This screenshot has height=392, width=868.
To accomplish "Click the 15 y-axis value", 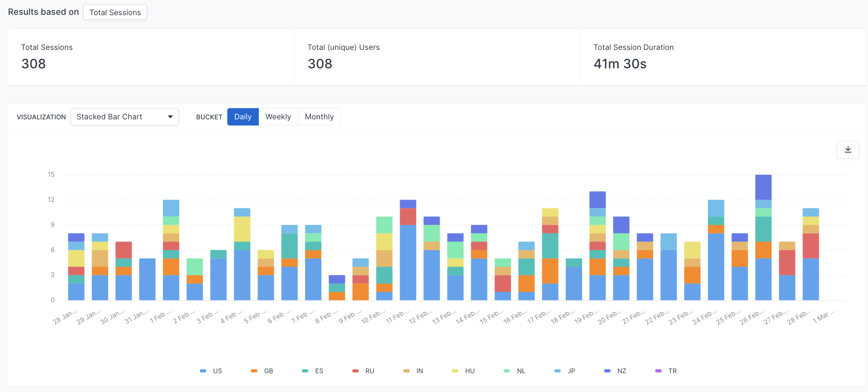I will click(51, 175).
